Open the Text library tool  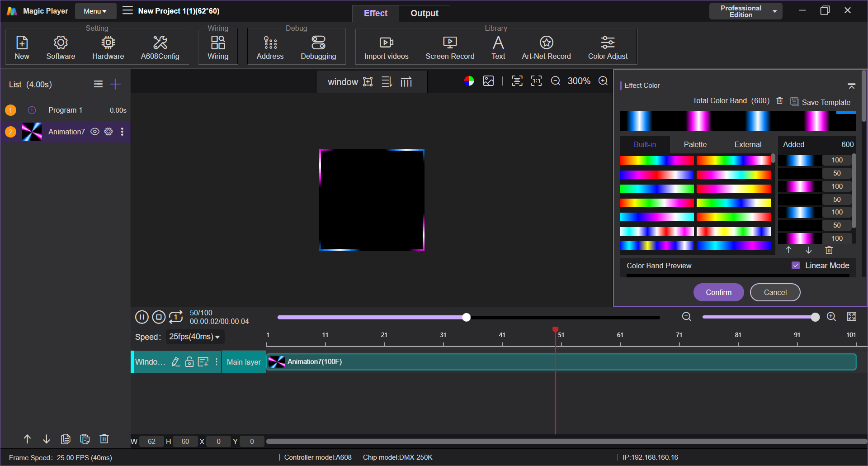tap(498, 47)
